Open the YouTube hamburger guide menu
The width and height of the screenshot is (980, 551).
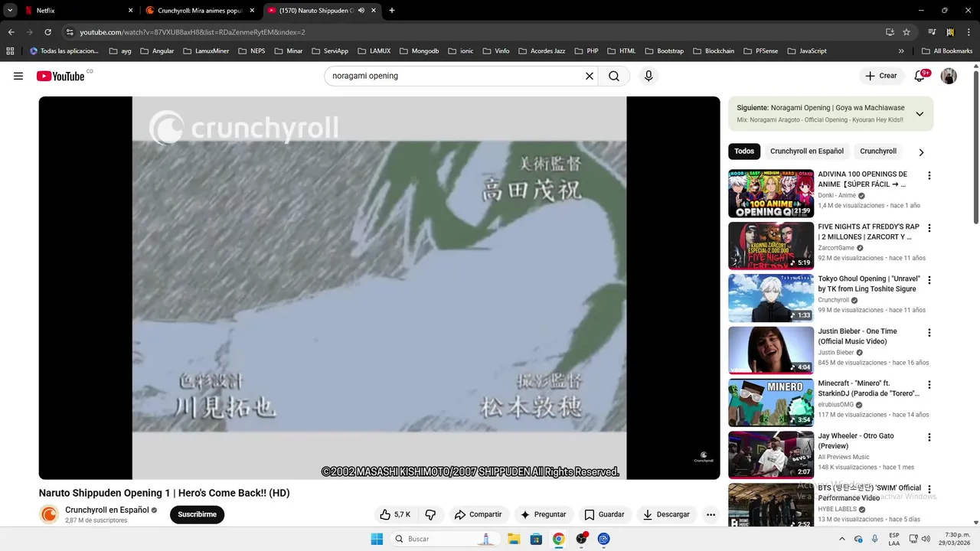18,76
